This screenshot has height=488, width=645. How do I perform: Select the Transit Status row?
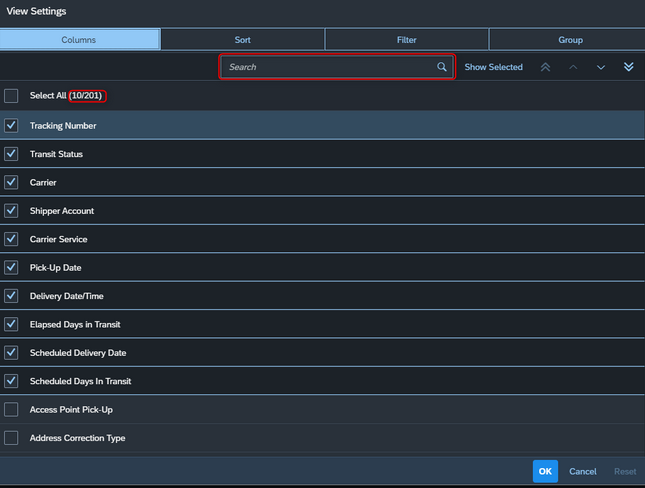322,154
